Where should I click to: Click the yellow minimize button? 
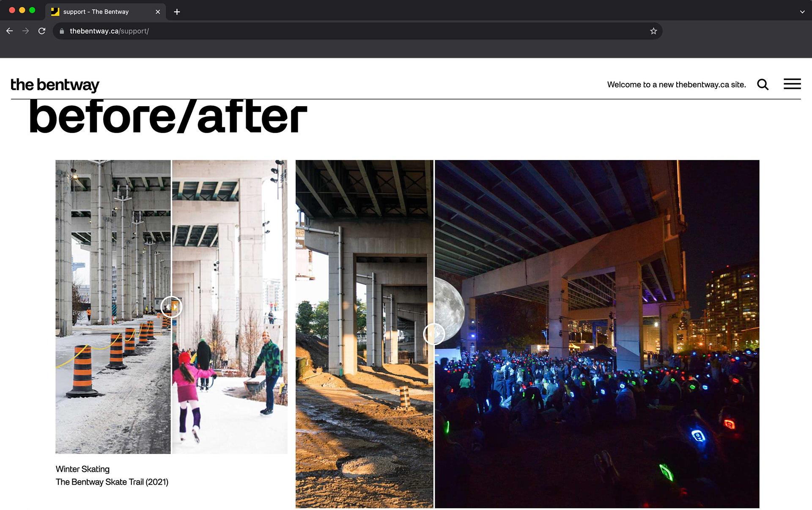coord(22,10)
